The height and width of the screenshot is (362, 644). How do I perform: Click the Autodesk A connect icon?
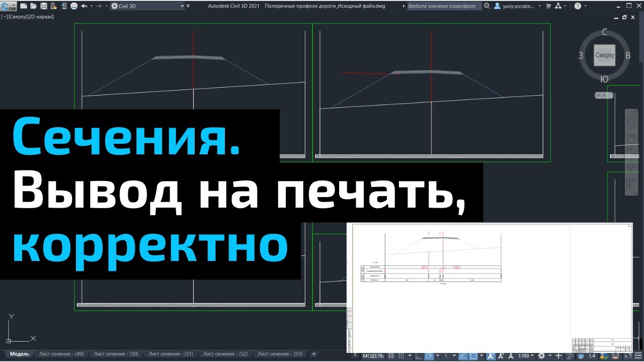(x=558, y=6)
